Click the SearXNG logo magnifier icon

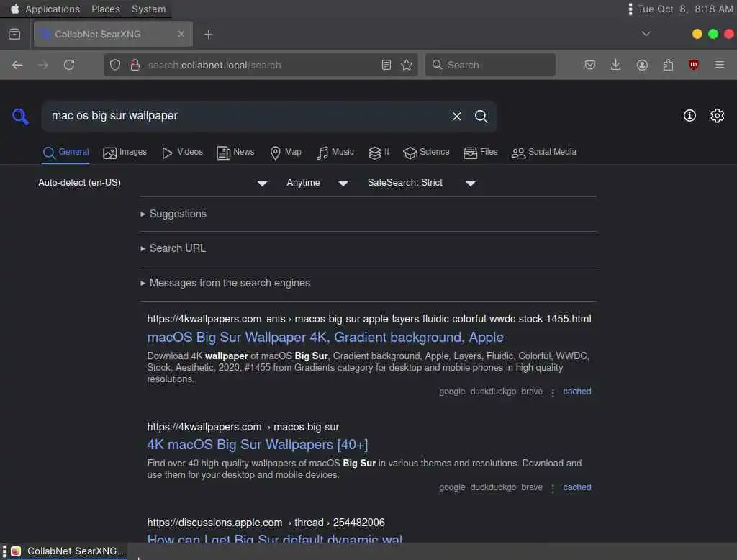20,116
